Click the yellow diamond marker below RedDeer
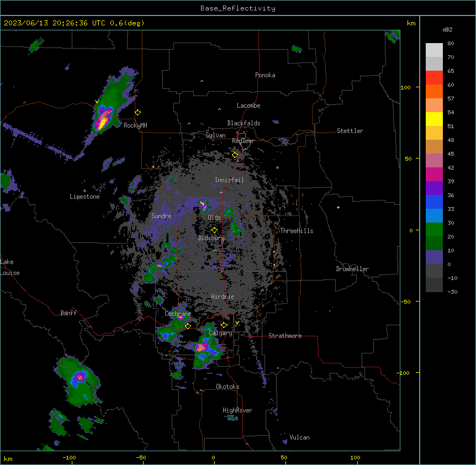 235,155
